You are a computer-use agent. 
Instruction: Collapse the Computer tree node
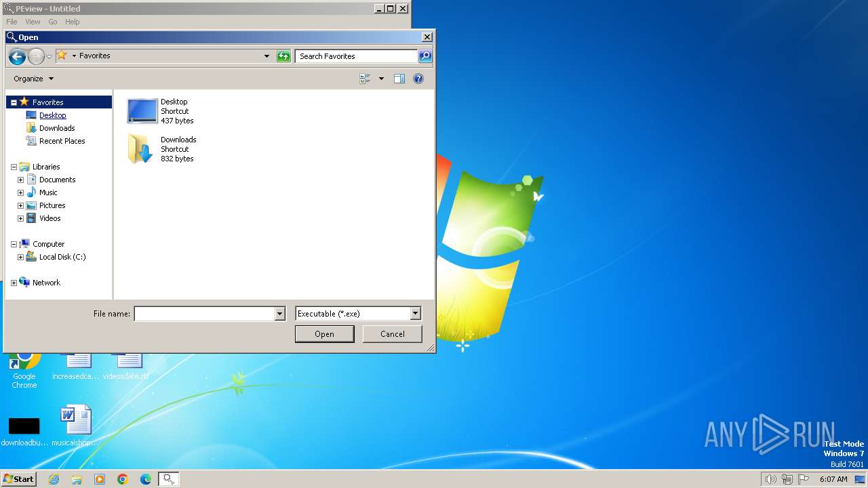tap(14, 244)
